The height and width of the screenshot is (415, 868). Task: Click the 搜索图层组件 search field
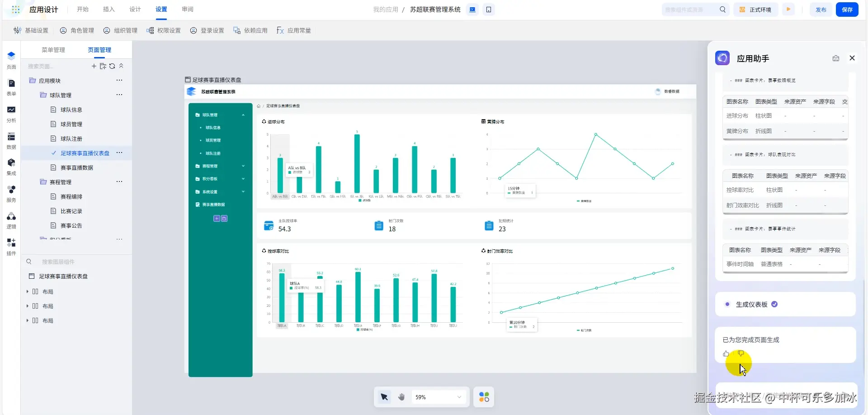click(x=77, y=262)
